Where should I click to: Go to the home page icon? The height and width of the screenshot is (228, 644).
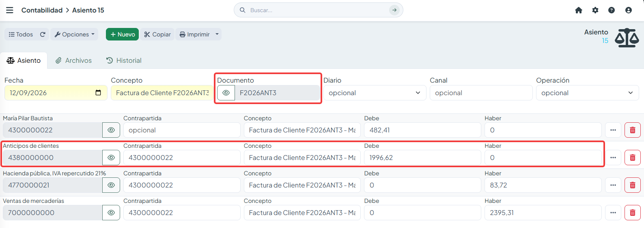tap(579, 10)
